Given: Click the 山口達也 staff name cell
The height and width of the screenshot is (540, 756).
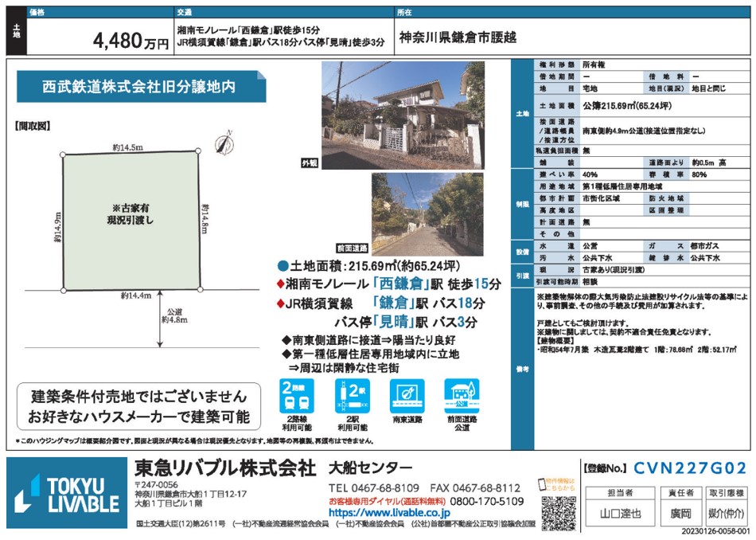Looking at the screenshot, I should click(620, 514).
